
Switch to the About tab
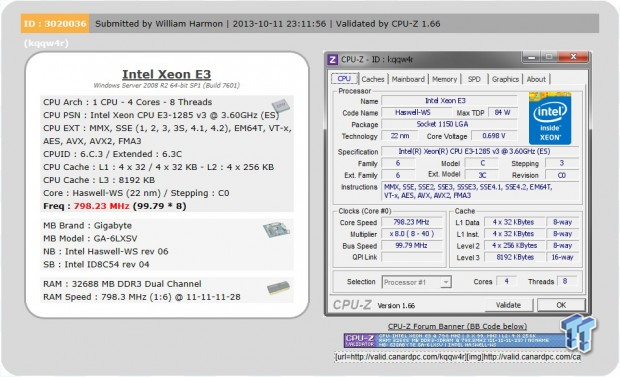point(536,79)
